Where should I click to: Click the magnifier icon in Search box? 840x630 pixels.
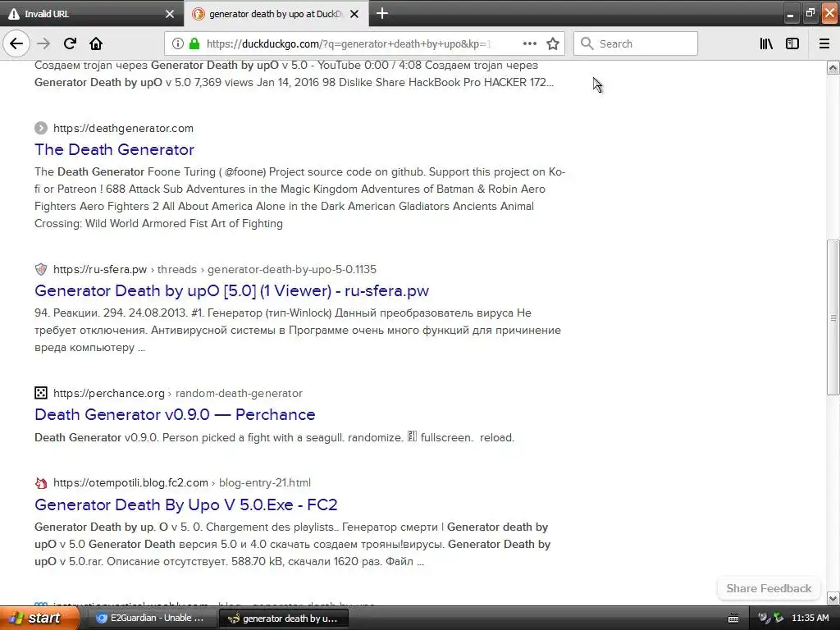point(587,43)
